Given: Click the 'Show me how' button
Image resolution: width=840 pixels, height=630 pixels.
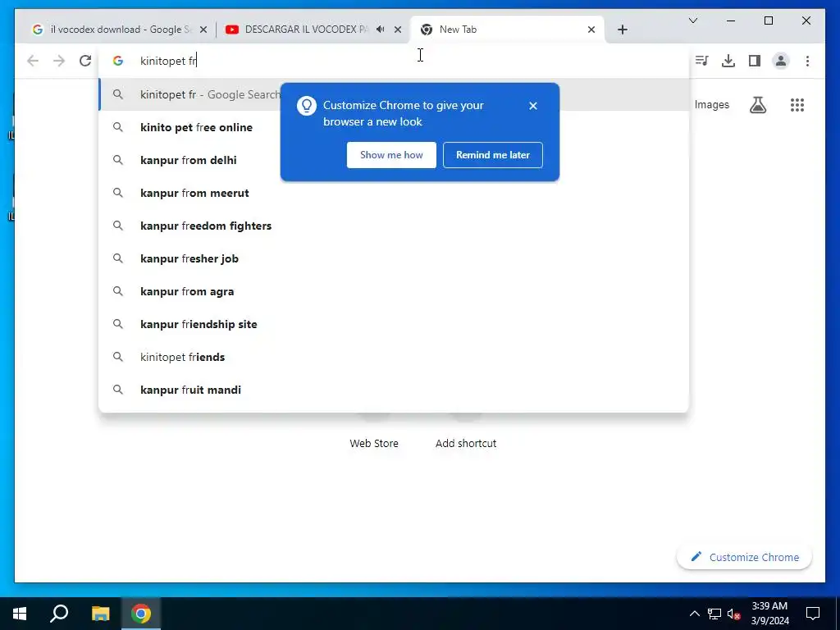Looking at the screenshot, I should point(391,155).
